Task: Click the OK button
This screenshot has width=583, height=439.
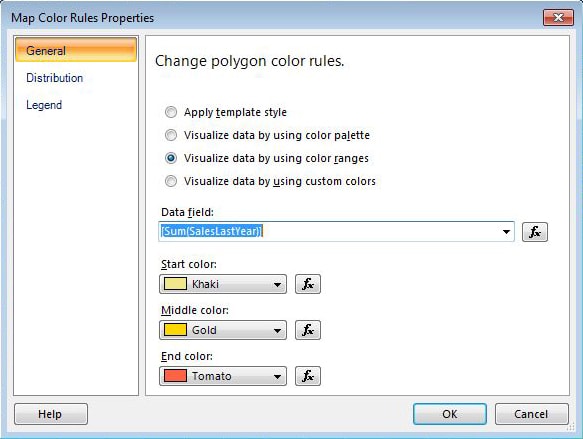Action: 450,414
